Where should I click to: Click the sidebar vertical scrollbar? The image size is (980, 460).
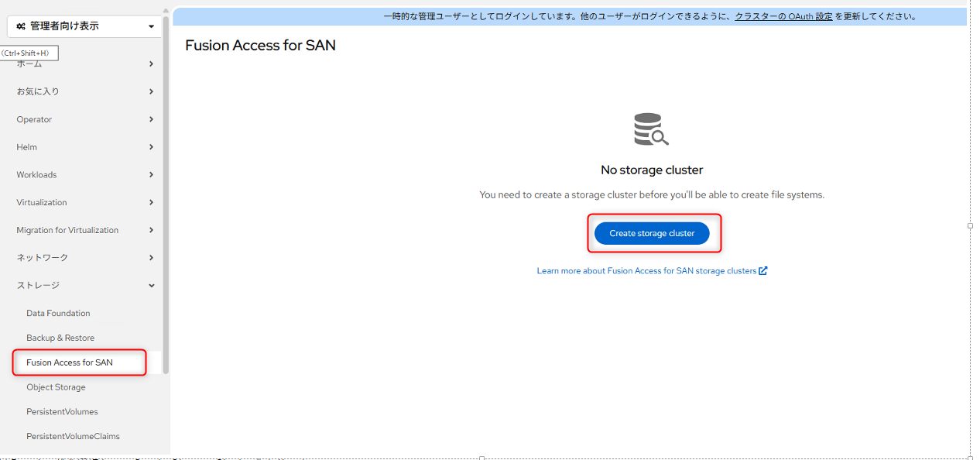pos(166,194)
